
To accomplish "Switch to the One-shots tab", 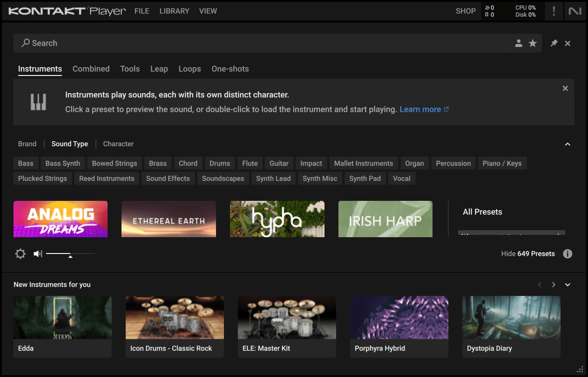I will (230, 69).
